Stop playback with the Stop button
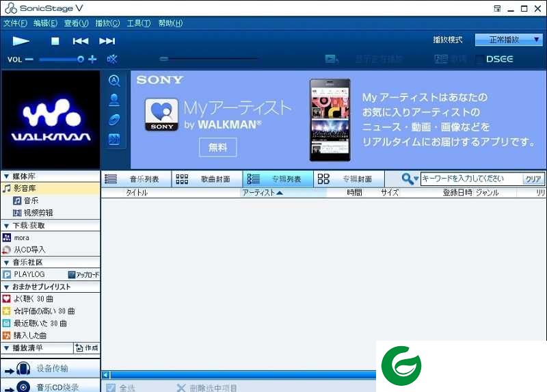 point(55,41)
